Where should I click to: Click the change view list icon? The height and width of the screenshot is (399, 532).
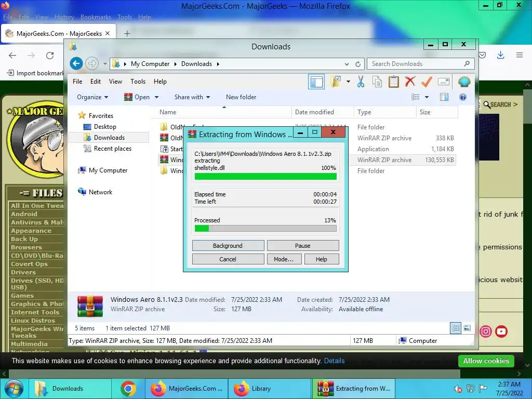pyautogui.click(x=415, y=97)
